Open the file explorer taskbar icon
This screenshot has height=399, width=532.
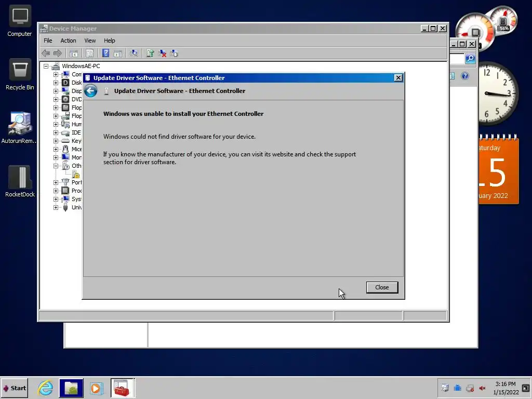click(x=71, y=388)
